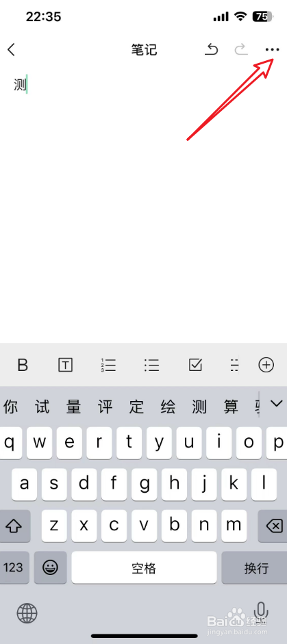The width and height of the screenshot is (287, 644).
Task: Tap the undo arrow icon
Action: [x=212, y=50]
